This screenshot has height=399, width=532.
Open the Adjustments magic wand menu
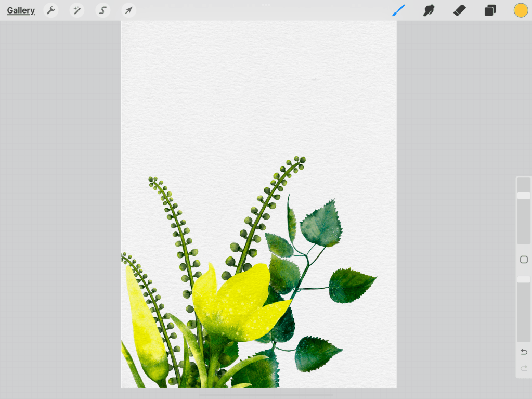click(x=77, y=10)
